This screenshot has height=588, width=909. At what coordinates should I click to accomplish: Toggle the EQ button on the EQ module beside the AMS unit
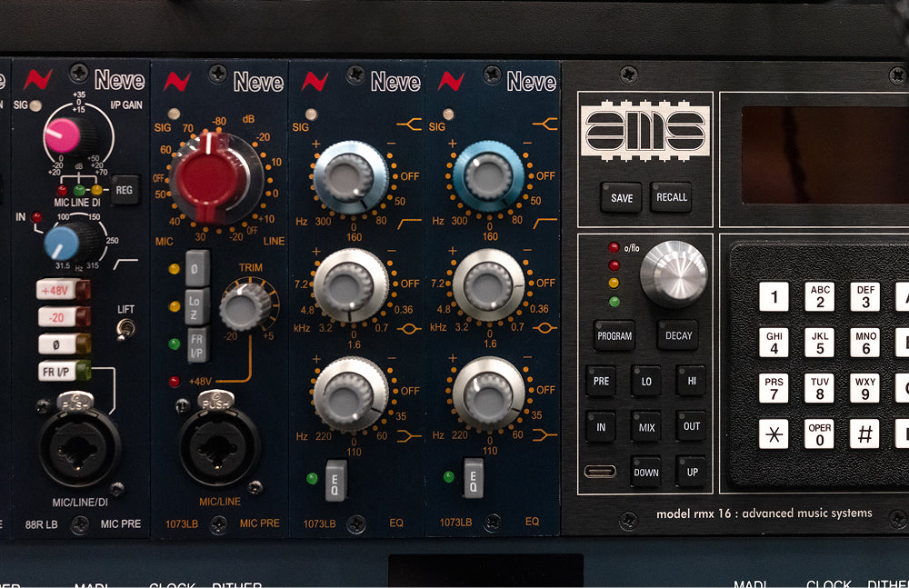(x=473, y=478)
